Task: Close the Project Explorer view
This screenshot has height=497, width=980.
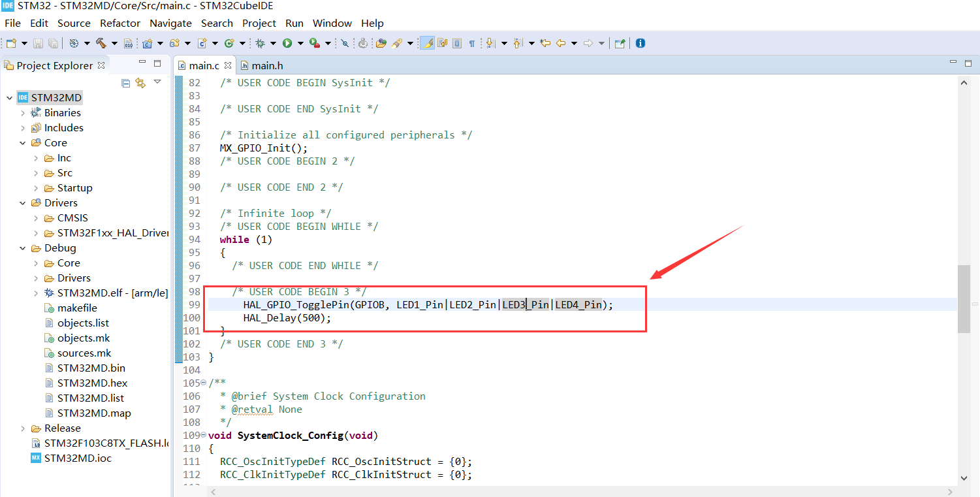Action: coord(101,65)
